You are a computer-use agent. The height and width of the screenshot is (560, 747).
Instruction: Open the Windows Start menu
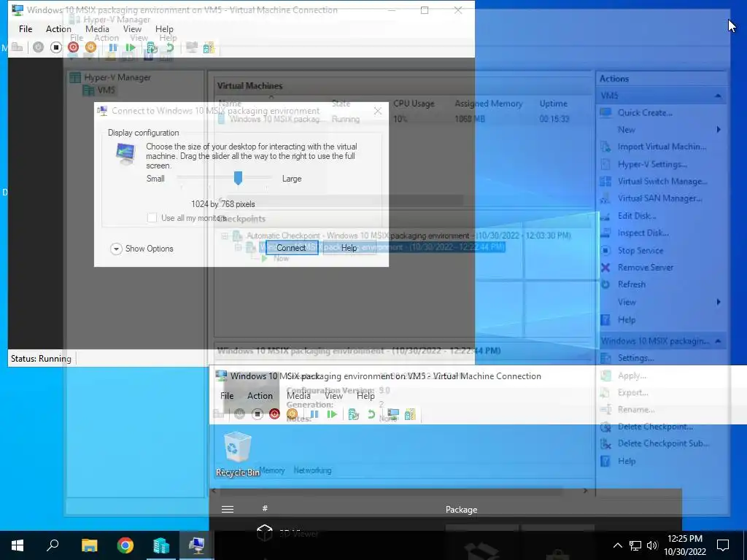pos(18,545)
